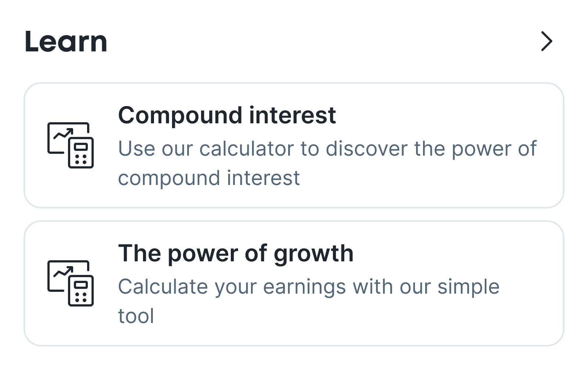Open the Compound interest title
This screenshot has height=370, width=588.
click(227, 115)
